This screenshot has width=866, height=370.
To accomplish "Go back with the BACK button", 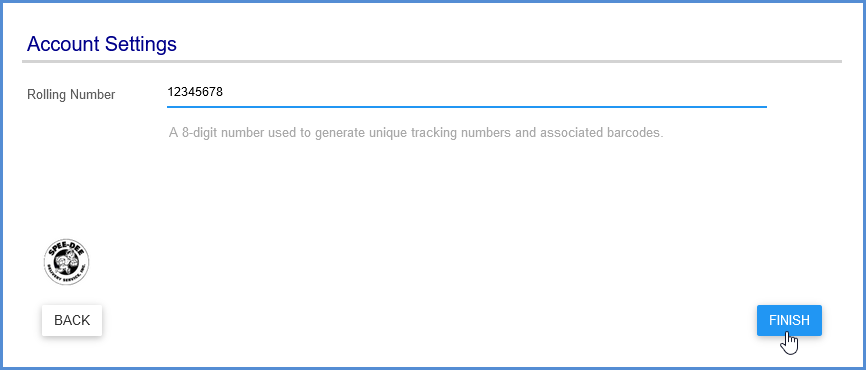I will 72,320.
